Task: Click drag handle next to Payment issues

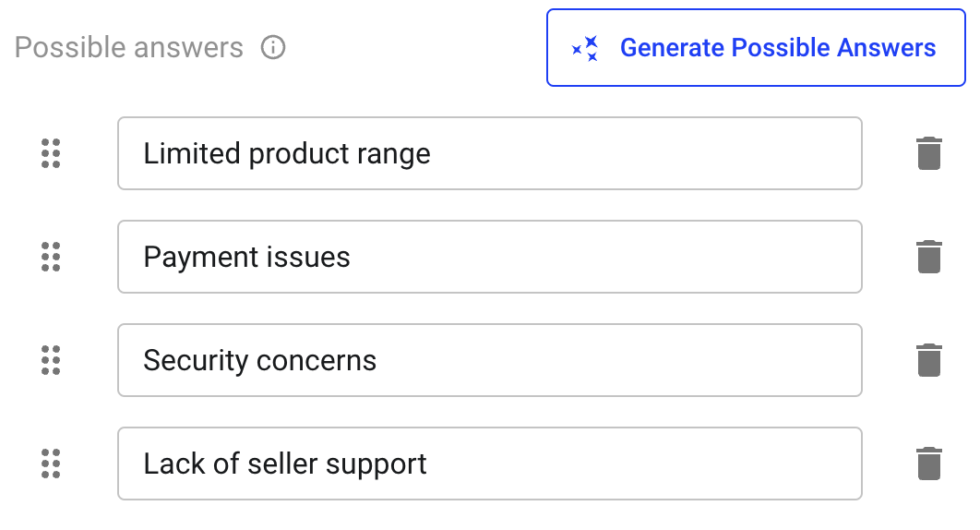Action: pyautogui.click(x=51, y=257)
